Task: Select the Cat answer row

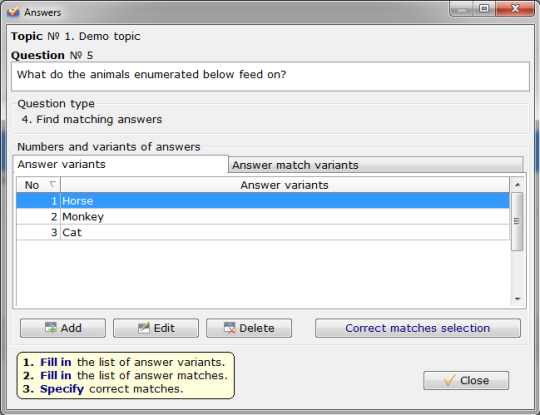Action: pyautogui.click(x=263, y=232)
